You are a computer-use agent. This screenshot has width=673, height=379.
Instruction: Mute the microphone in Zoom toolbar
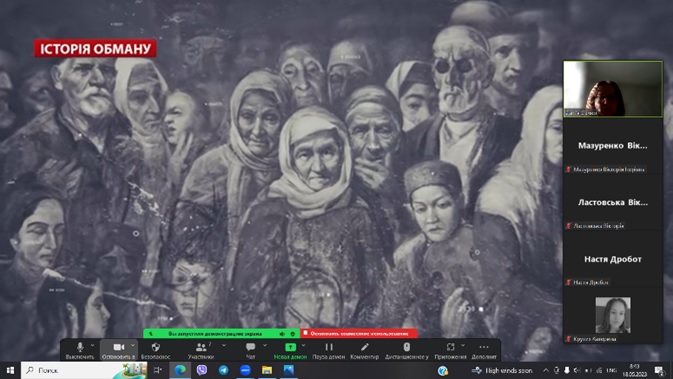[x=80, y=350]
